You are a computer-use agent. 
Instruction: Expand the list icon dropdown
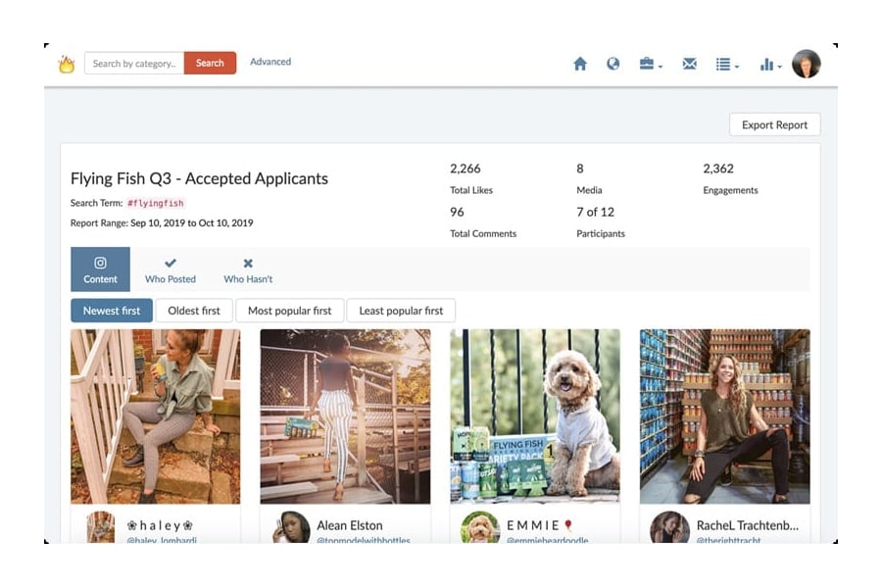pos(727,64)
